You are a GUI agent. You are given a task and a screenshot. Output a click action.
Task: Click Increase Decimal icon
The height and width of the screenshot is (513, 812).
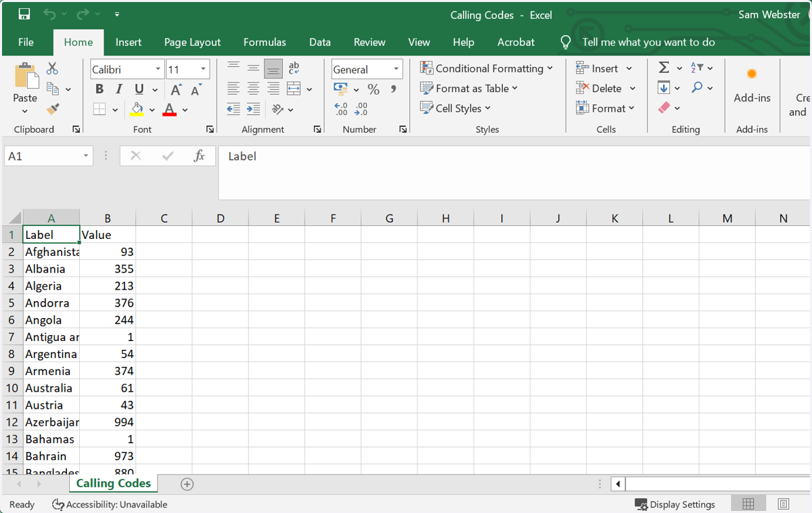341,109
